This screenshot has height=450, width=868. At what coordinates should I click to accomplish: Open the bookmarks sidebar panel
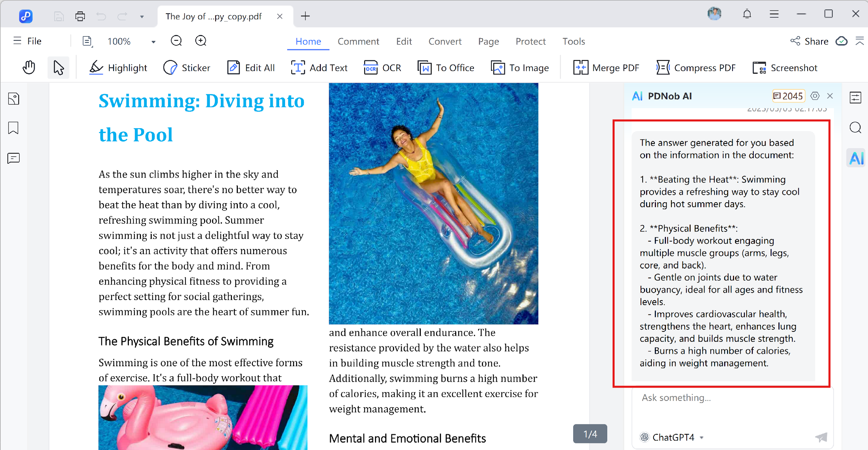click(x=14, y=128)
